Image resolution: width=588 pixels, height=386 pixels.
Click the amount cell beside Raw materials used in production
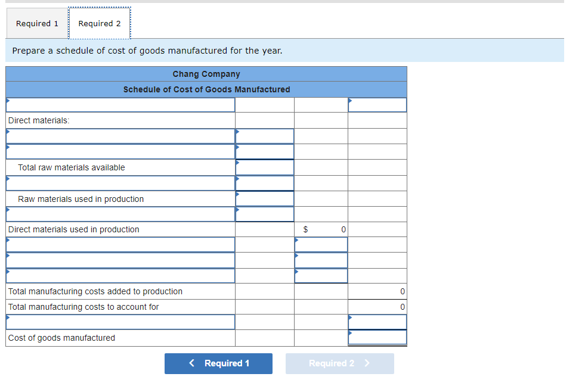point(264,198)
